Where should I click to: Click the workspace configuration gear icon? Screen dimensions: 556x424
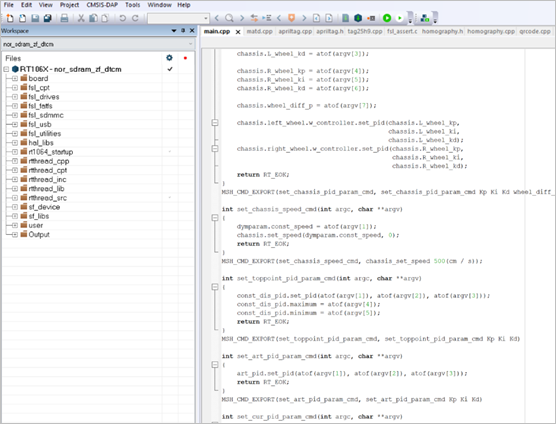point(169,58)
